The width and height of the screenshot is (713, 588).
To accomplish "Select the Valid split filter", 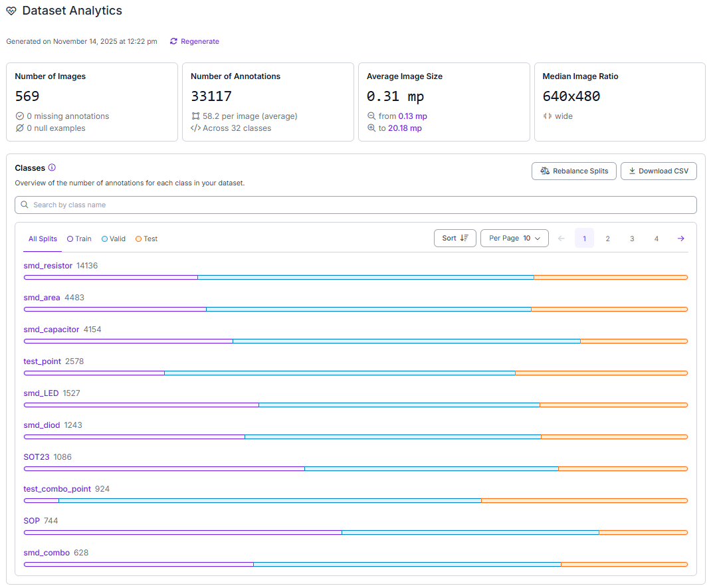I will [114, 239].
